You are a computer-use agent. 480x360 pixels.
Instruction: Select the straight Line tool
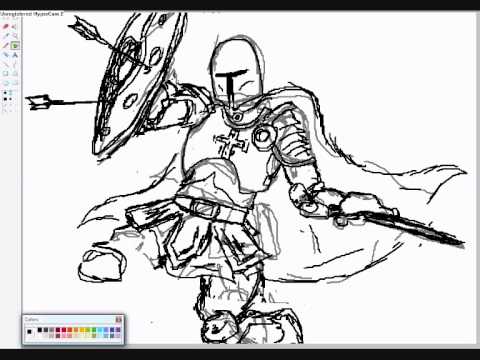click(6, 65)
